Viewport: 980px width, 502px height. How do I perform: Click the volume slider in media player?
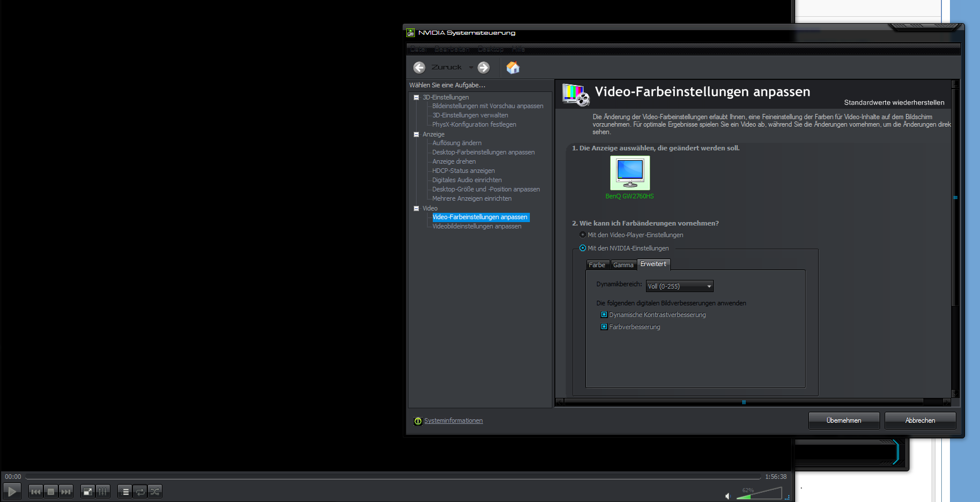[x=759, y=493]
